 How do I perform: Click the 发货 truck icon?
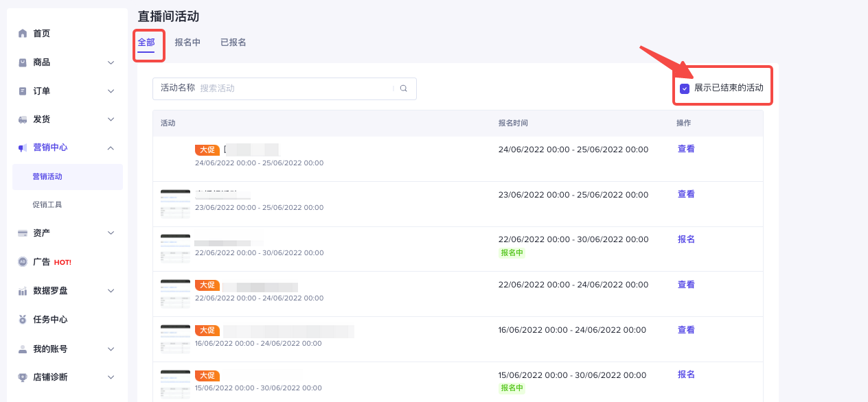pyautogui.click(x=23, y=119)
